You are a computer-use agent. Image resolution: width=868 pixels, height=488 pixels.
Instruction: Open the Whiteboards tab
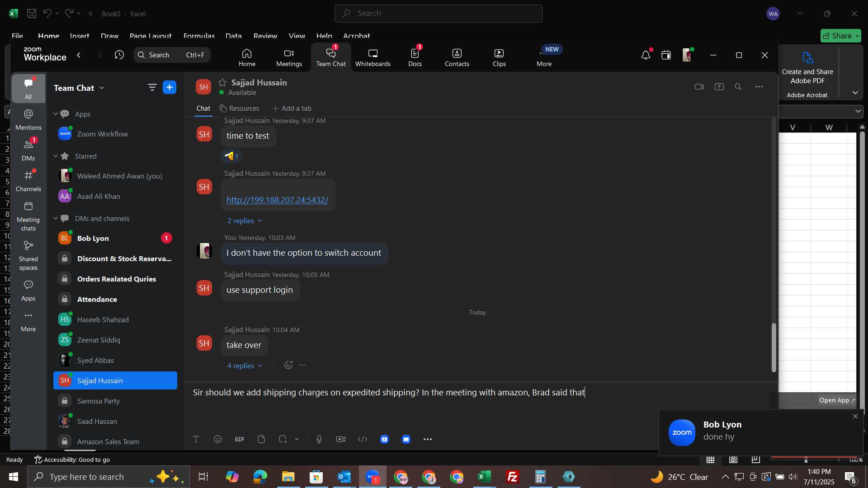click(x=373, y=57)
